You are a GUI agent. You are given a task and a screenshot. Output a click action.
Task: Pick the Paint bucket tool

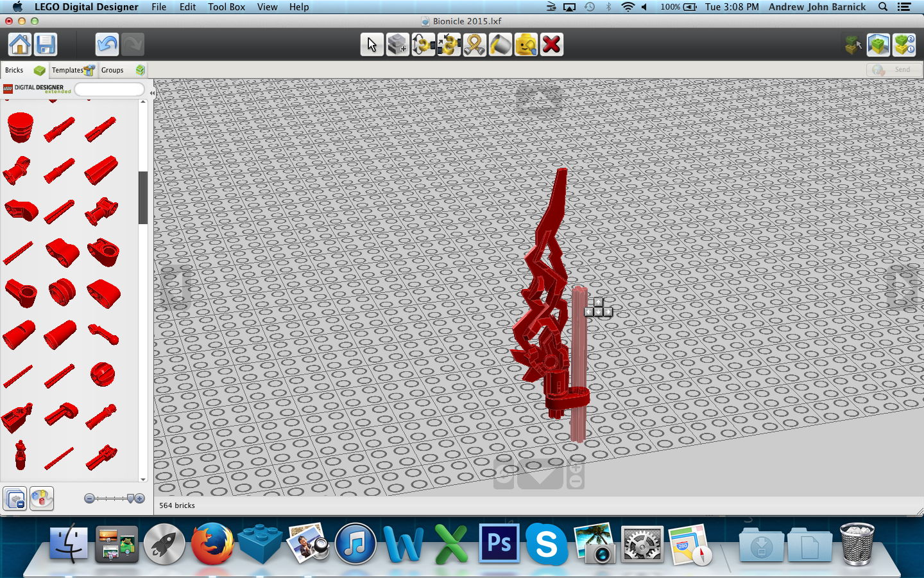tap(501, 45)
